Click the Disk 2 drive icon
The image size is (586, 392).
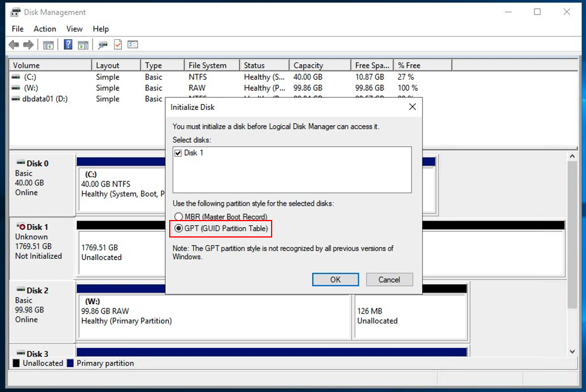pos(21,290)
